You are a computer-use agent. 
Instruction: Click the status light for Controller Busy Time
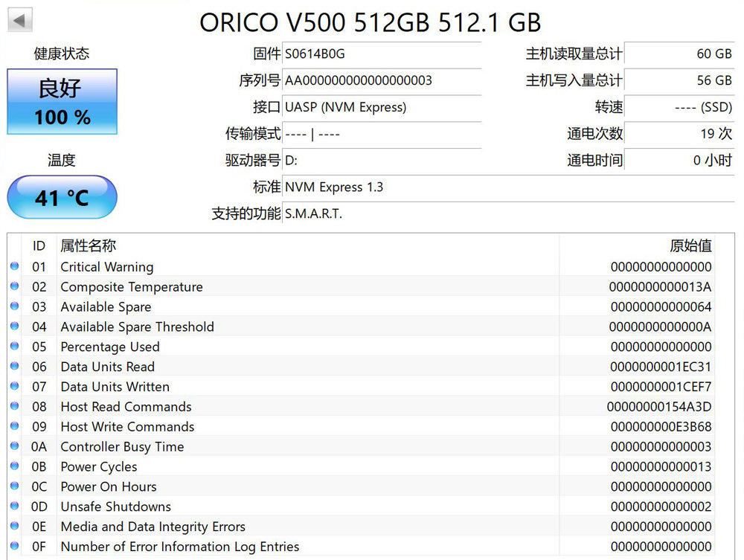pyautogui.click(x=16, y=447)
